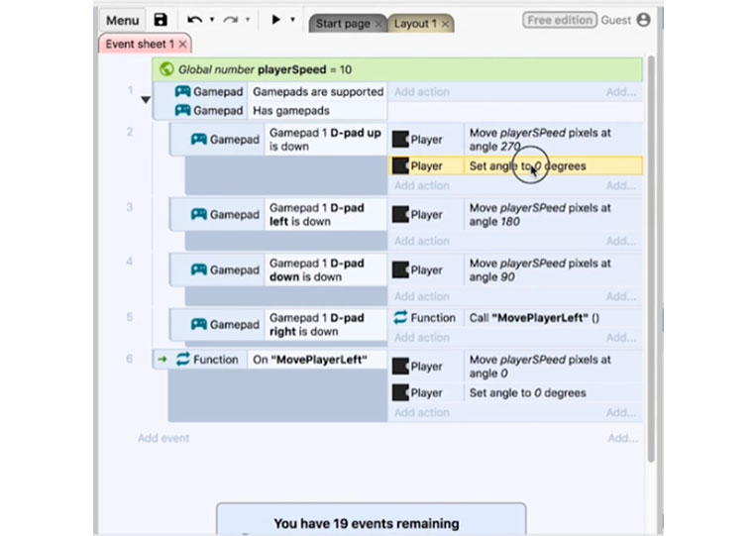Click Player icon in highlighted action row
The height and width of the screenshot is (536, 756).
point(400,165)
